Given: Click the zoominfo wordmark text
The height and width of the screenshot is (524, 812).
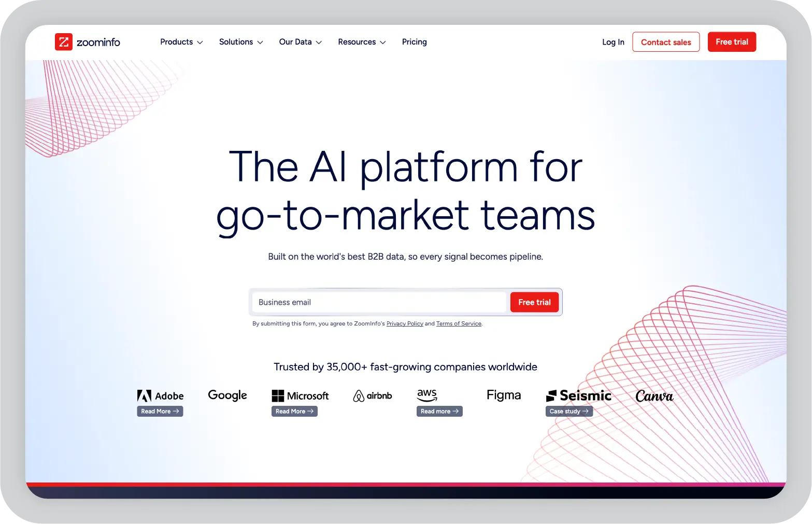Looking at the screenshot, I should point(98,42).
